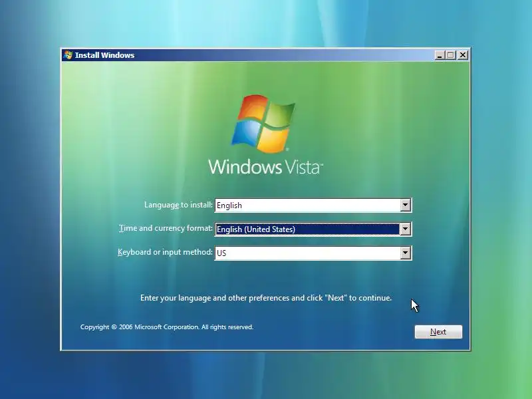532x399 pixels.
Task: Click the "Keyboard or input method:" label
Action: (x=165, y=252)
